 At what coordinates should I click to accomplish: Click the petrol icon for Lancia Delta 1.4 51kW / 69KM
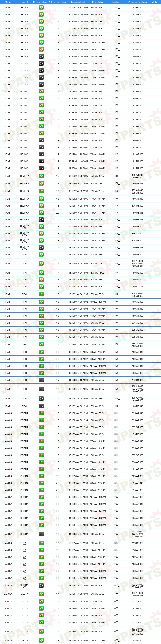[x=41, y=594]
